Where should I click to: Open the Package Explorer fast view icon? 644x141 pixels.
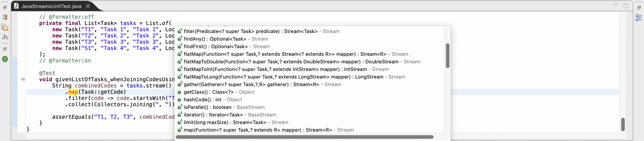5,27
